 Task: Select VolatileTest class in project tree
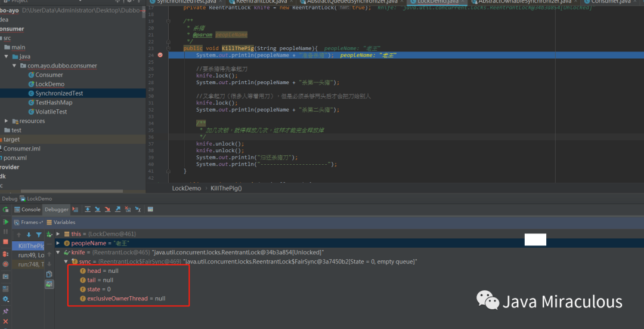[51, 112]
